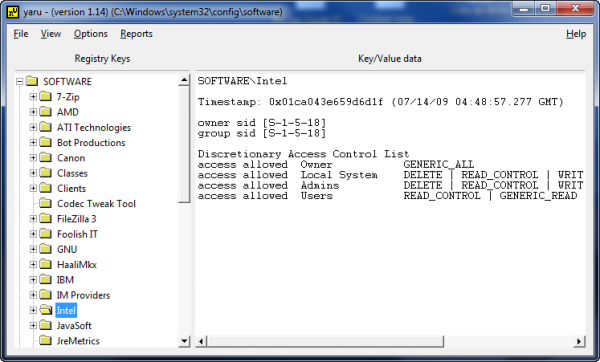Select the JavaSoft key
This screenshot has width=600, height=362.
(x=74, y=326)
